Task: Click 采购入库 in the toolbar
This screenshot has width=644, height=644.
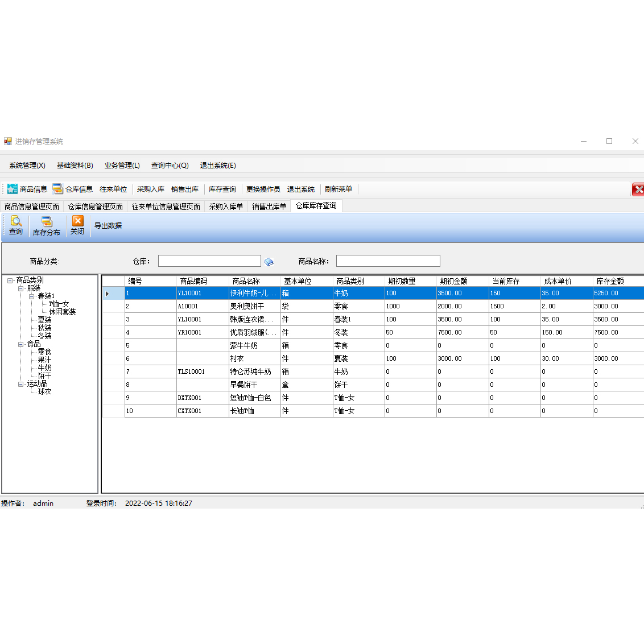Action: click(x=151, y=189)
